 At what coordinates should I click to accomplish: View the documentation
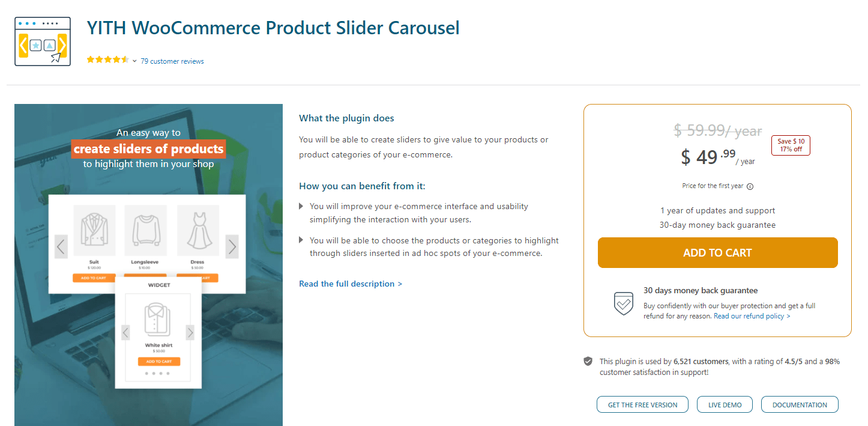(x=799, y=404)
